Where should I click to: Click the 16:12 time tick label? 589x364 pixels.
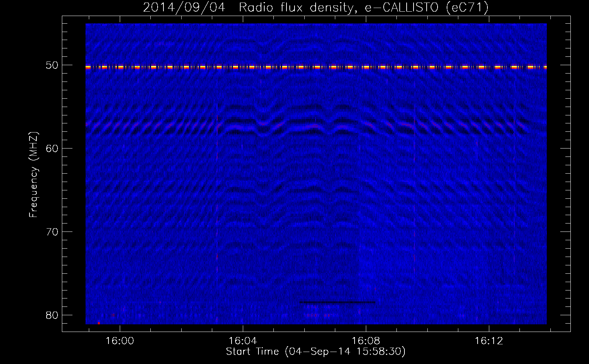pos(489,341)
